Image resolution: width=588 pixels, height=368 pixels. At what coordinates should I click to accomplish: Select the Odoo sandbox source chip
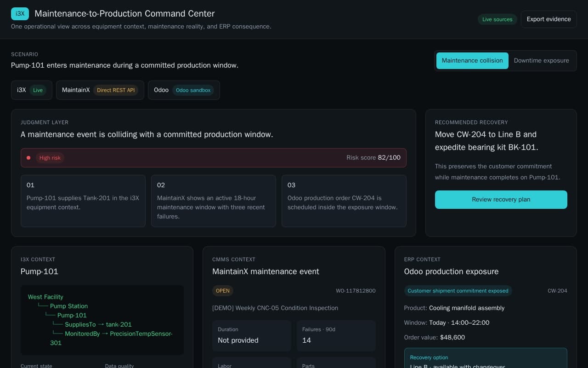tap(184, 90)
